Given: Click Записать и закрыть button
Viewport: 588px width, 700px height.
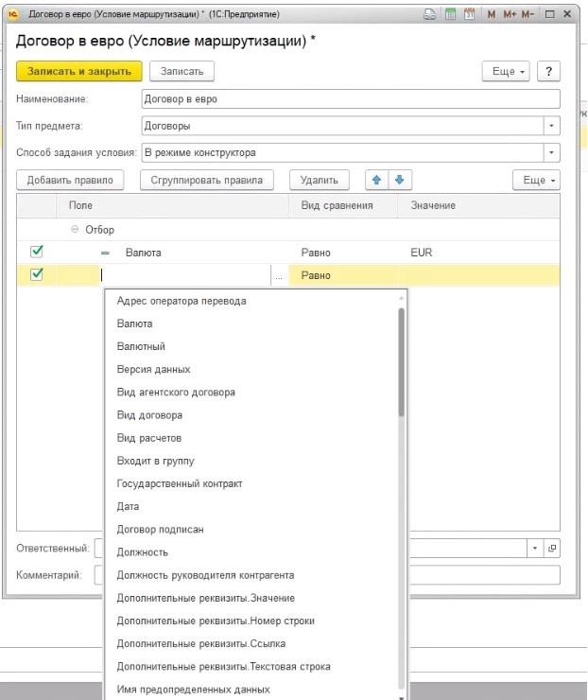Looking at the screenshot, I should point(79,71).
